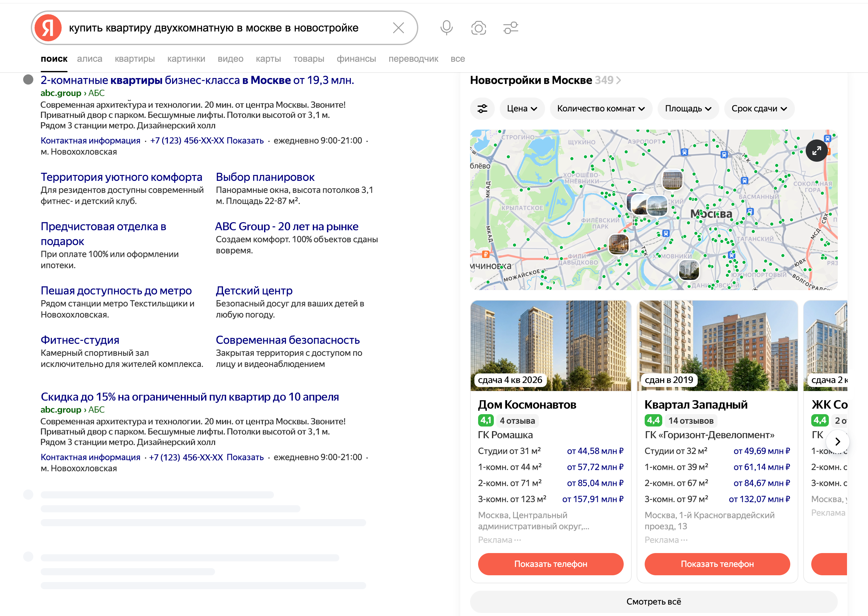This screenshot has width=868, height=616.
Task: Click 3-комн. price от 132,07 млн ₽
Action: click(x=759, y=499)
